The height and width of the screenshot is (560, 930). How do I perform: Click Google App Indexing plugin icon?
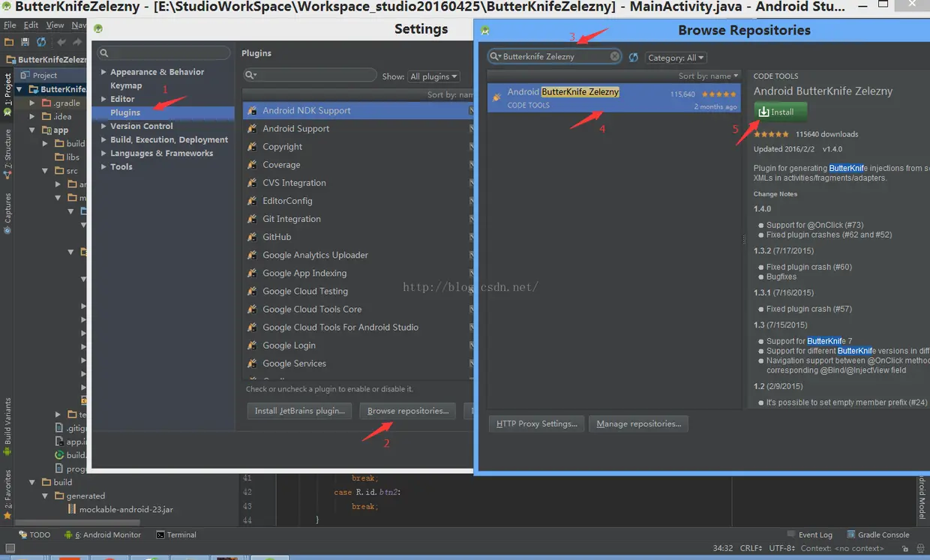pyautogui.click(x=252, y=273)
